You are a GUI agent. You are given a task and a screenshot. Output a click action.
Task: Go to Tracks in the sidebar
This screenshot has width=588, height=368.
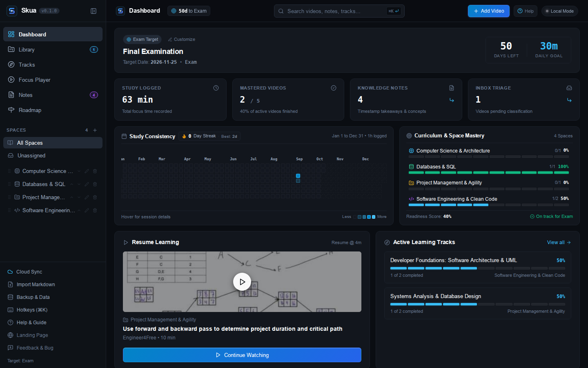53,65
